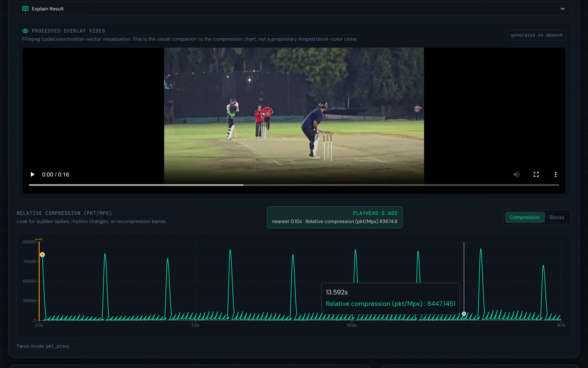Click the video progress seek bar
Screen dimensions: 588x368
point(294,185)
